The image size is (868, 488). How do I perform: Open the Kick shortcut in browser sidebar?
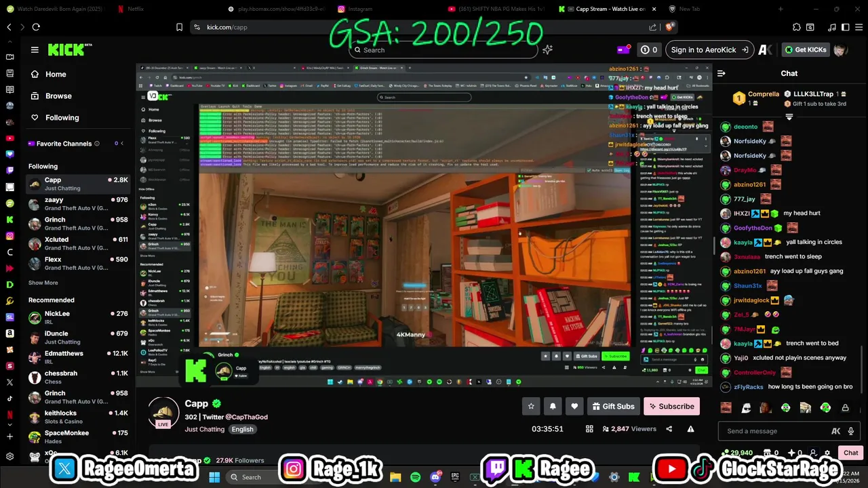(9, 220)
